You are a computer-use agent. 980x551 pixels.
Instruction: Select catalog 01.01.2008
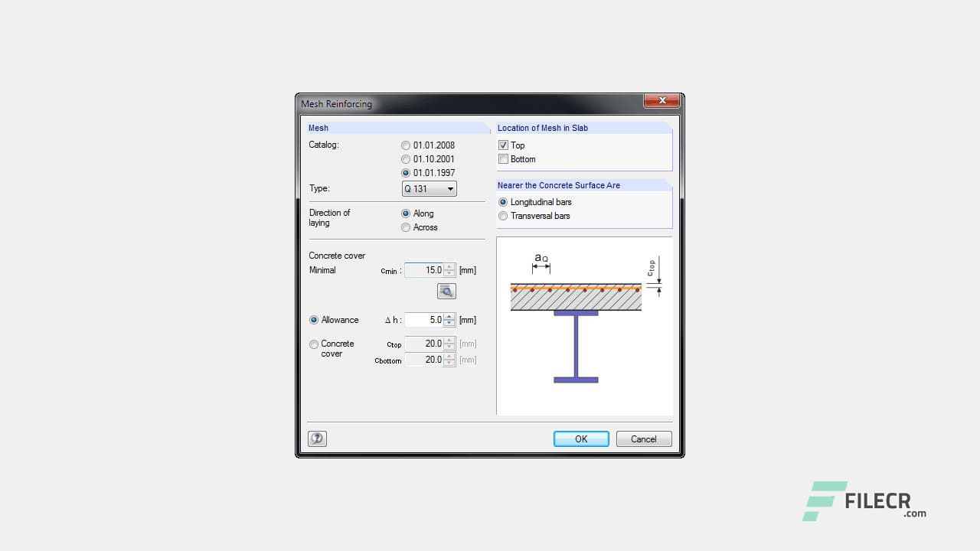point(406,145)
